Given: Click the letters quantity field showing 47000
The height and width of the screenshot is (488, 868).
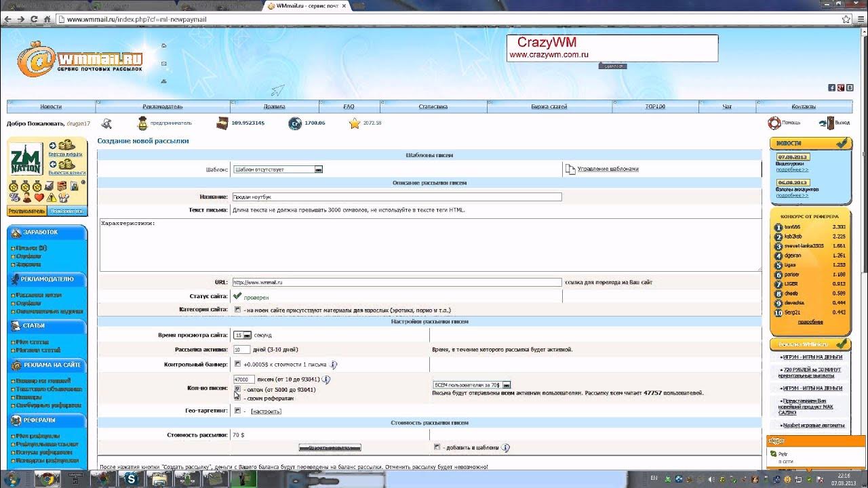Looking at the screenshot, I should click(x=243, y=380).
